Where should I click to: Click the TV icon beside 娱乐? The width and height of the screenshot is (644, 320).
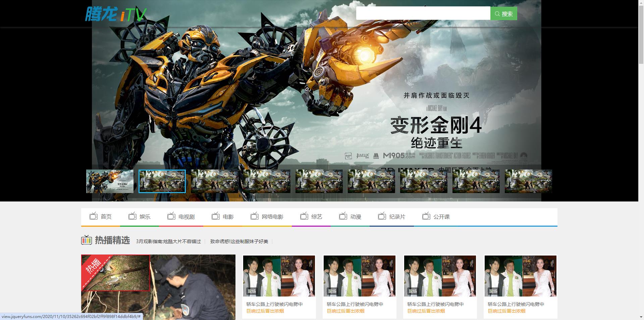pyautogui.click(x=132, y=216)
